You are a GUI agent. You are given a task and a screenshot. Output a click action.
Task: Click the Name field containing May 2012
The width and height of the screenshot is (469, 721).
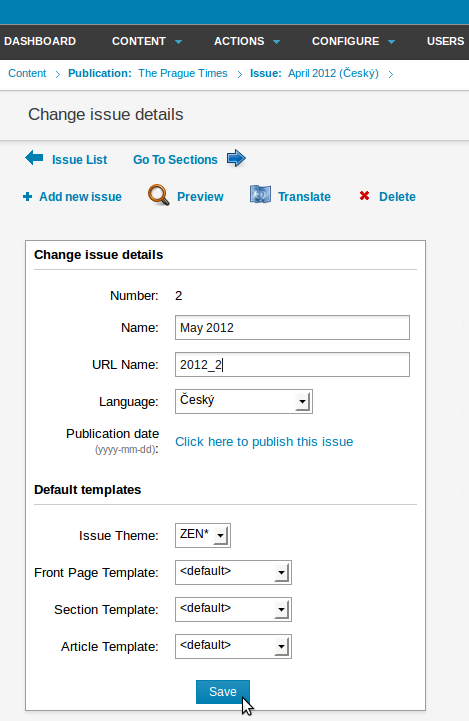[x=292, y=327]
